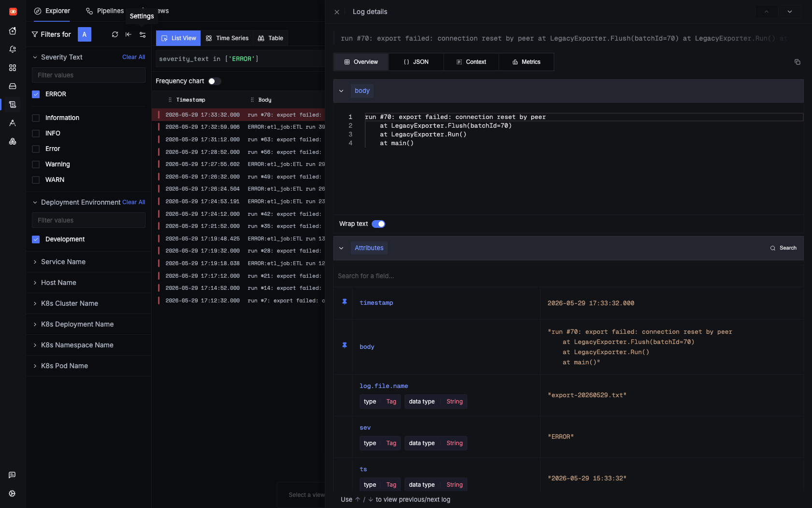Go to previous log with up chevron
Viewport: 812px width, 508px height.
(767, 12)
